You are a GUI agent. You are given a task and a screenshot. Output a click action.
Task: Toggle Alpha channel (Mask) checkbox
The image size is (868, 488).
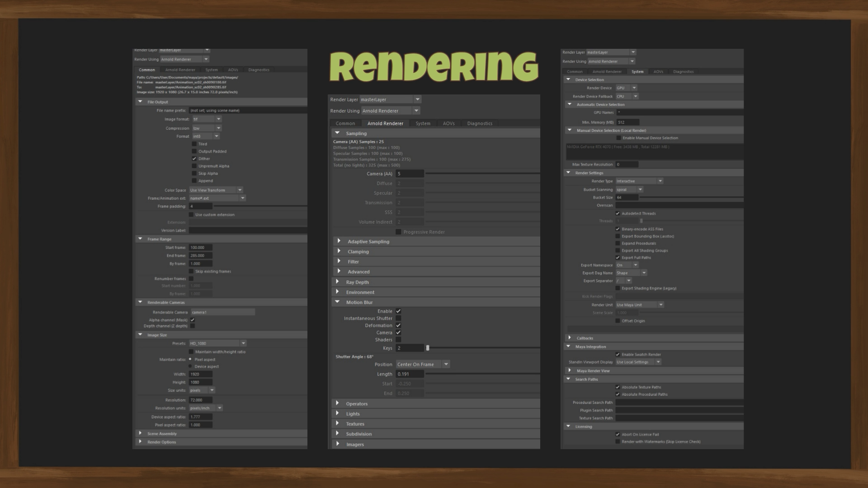pyautogui.click(x=193, y=320)
